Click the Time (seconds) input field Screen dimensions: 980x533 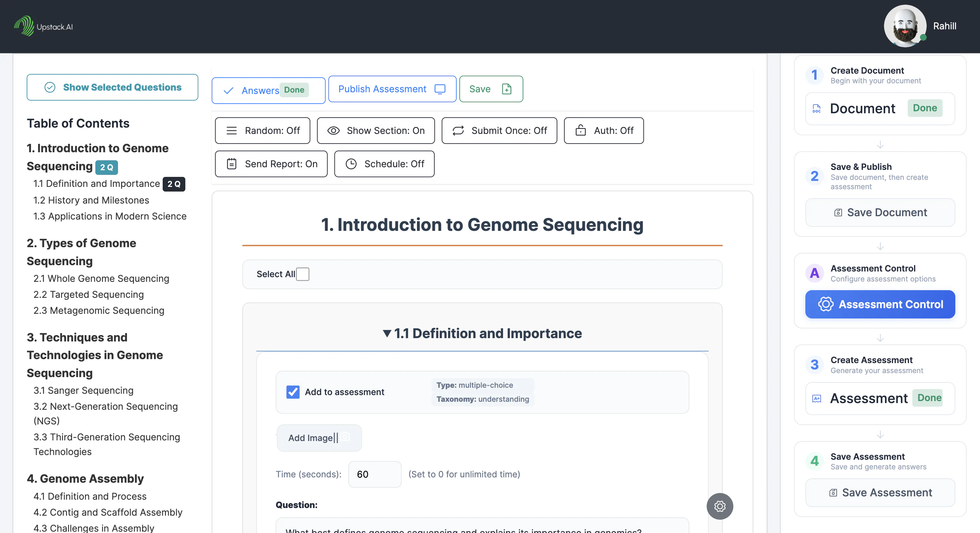pos(374,474)
